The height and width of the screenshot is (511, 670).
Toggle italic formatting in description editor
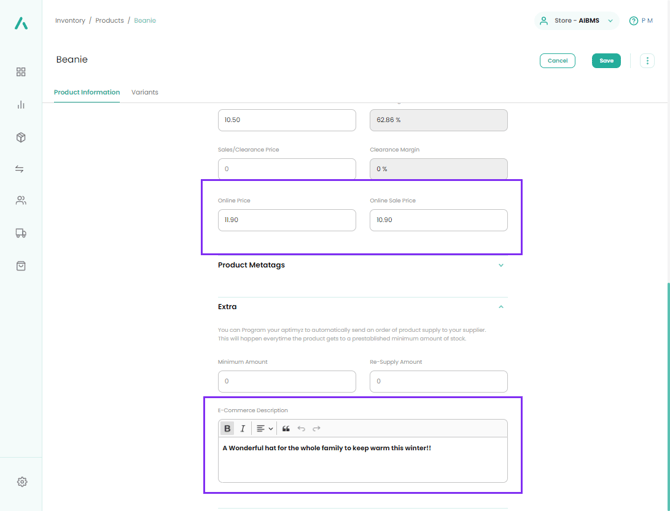(x=243, y=429)
